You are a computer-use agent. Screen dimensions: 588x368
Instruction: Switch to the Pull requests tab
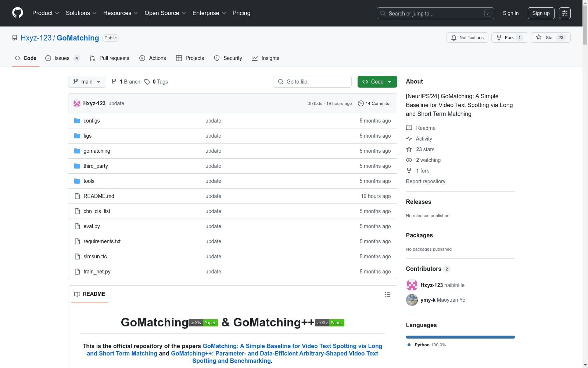coord(110,58)
